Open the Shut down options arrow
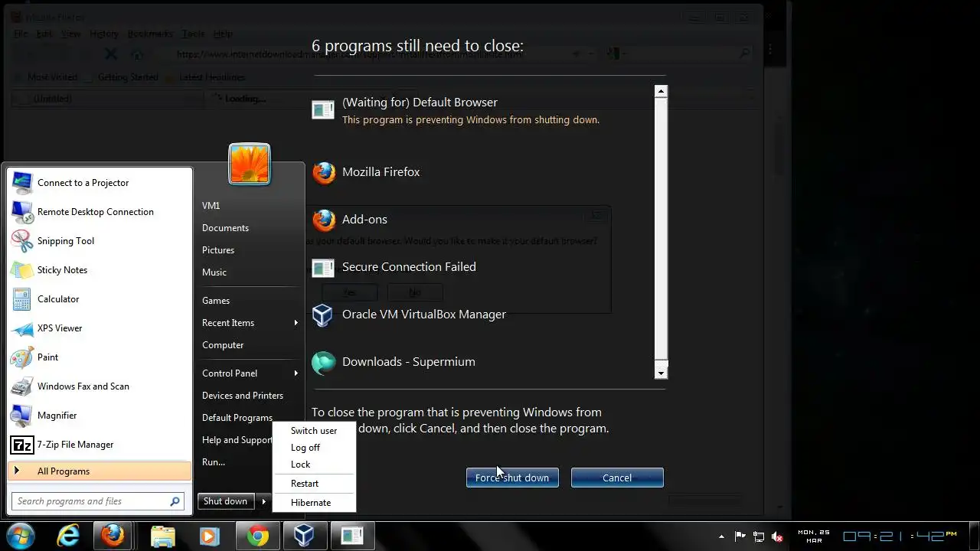This screenshot has height=551, width=980. click(x=263, y=501)
